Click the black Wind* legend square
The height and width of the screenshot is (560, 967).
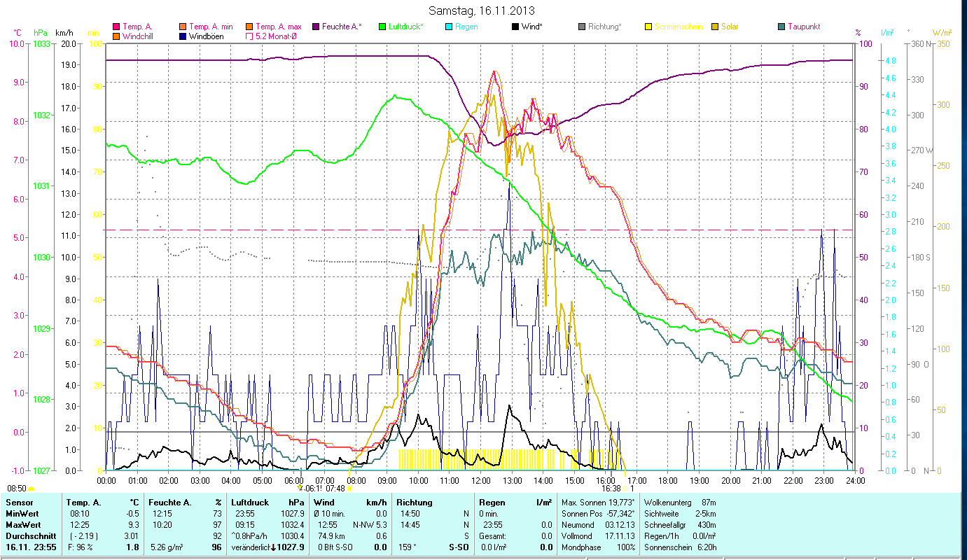515,27
